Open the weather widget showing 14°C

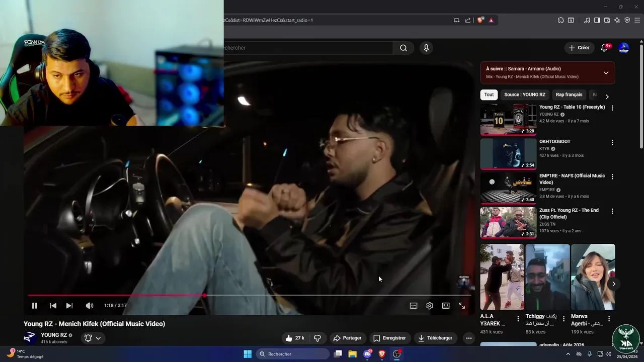25,353
